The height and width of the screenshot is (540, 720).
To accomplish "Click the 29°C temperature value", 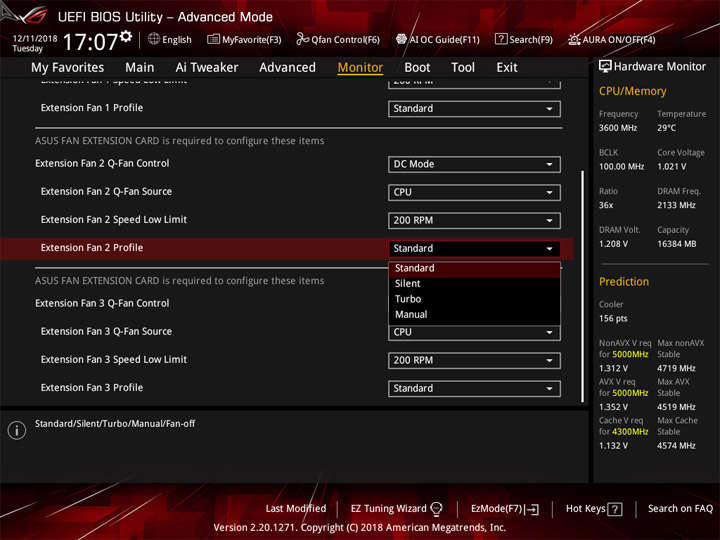I will click(666, 128).
